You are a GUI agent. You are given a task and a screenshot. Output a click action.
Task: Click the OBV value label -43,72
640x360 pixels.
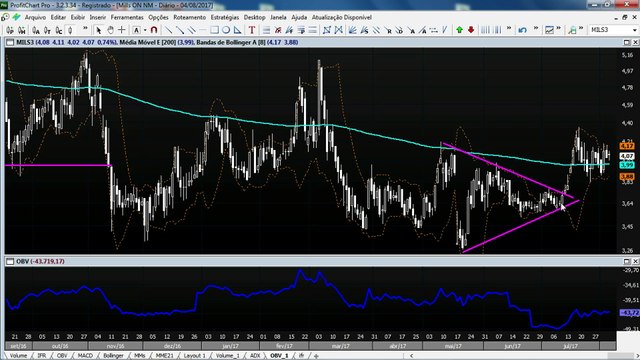coord(629,313)
